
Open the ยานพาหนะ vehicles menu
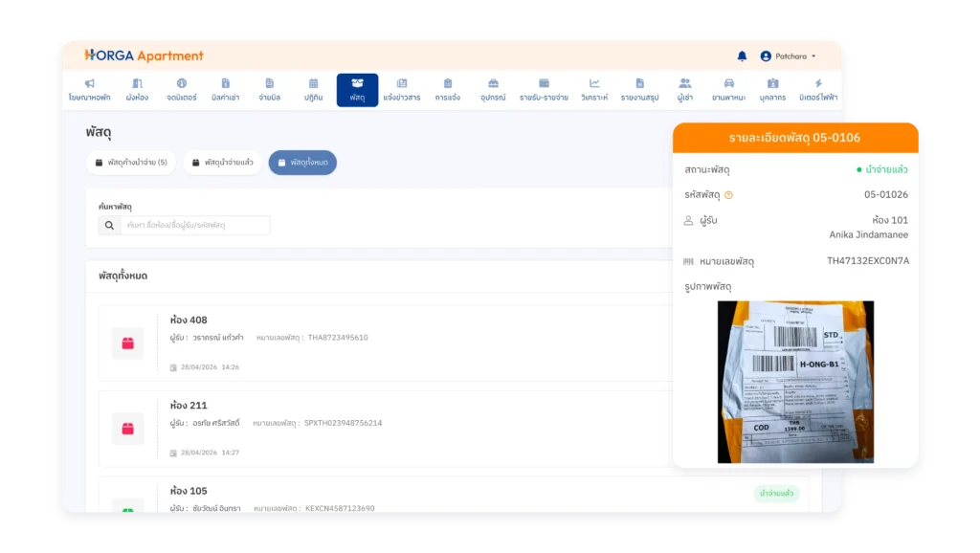pyautogui.click(x=728, y=90)
